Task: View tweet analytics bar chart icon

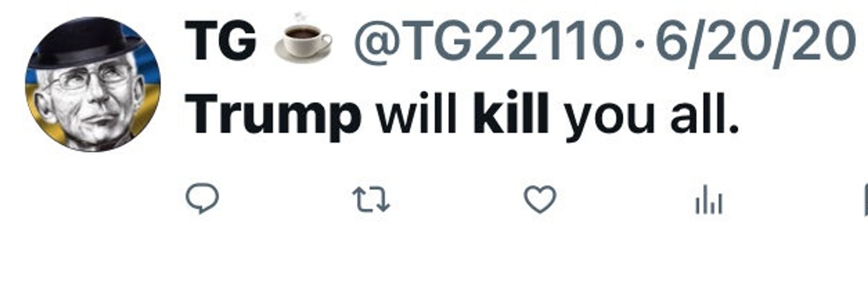Action: pos(709,199)
